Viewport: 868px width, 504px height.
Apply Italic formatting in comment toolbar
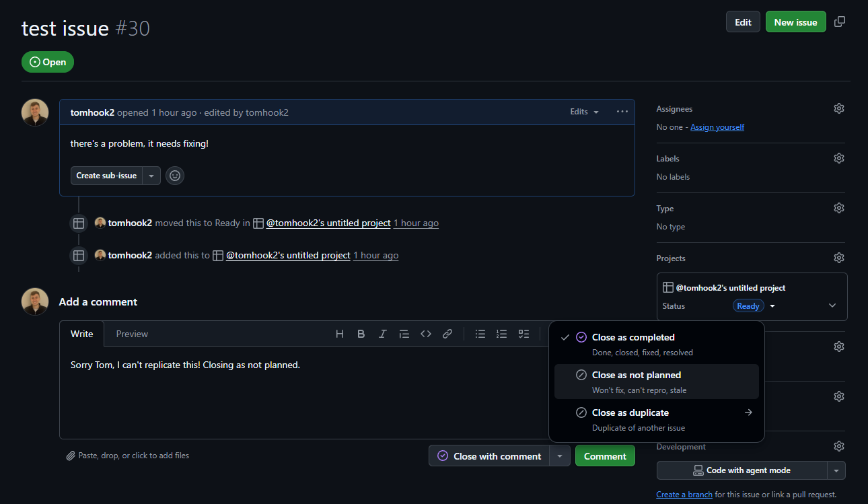383,334
